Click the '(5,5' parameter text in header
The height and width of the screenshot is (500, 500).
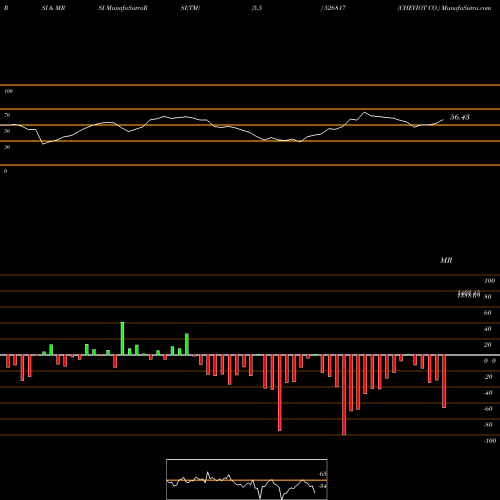(x=257, y=8)
